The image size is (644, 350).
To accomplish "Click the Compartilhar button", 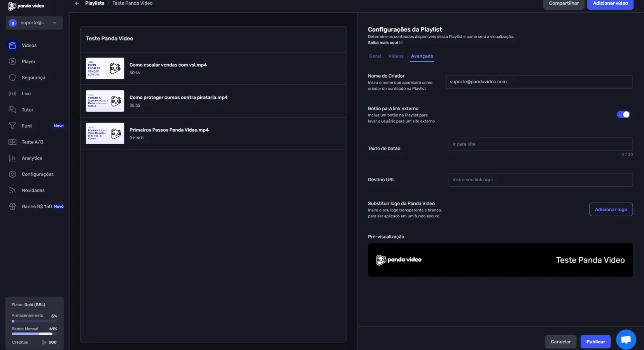I will tap(564, 3).
